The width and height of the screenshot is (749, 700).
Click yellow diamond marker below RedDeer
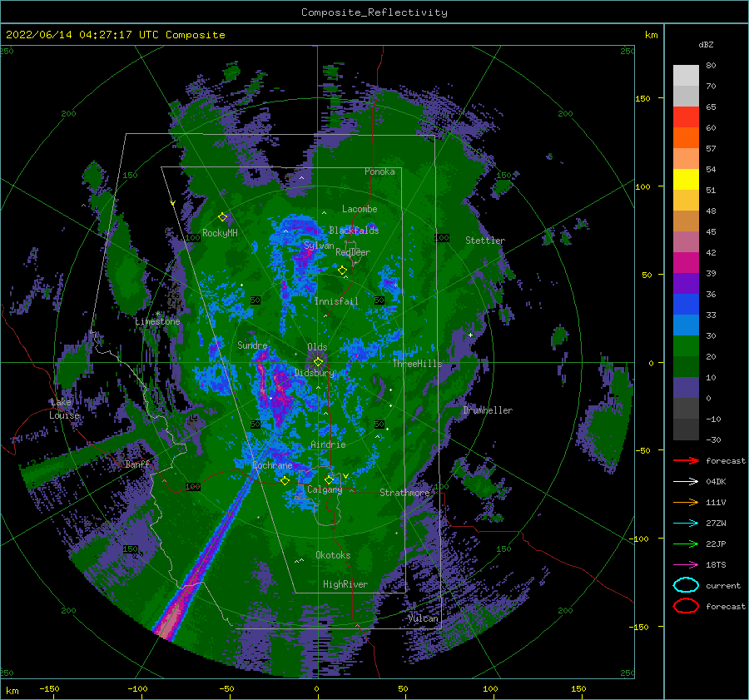[342, 271]
